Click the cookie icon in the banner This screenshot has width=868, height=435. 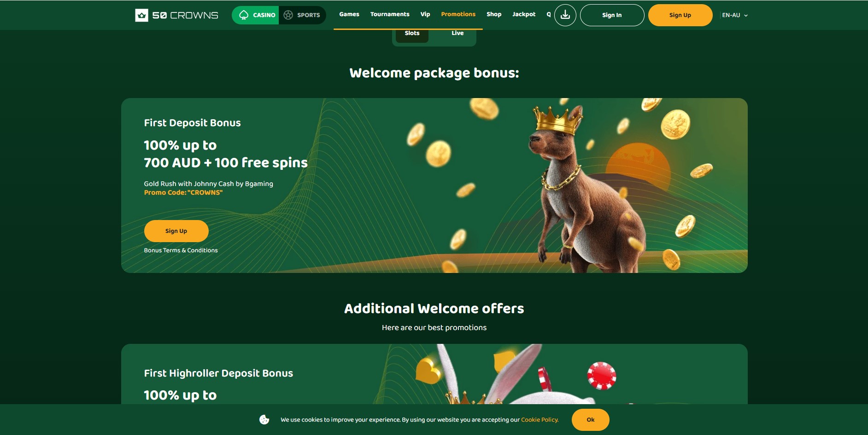(264, 420)
